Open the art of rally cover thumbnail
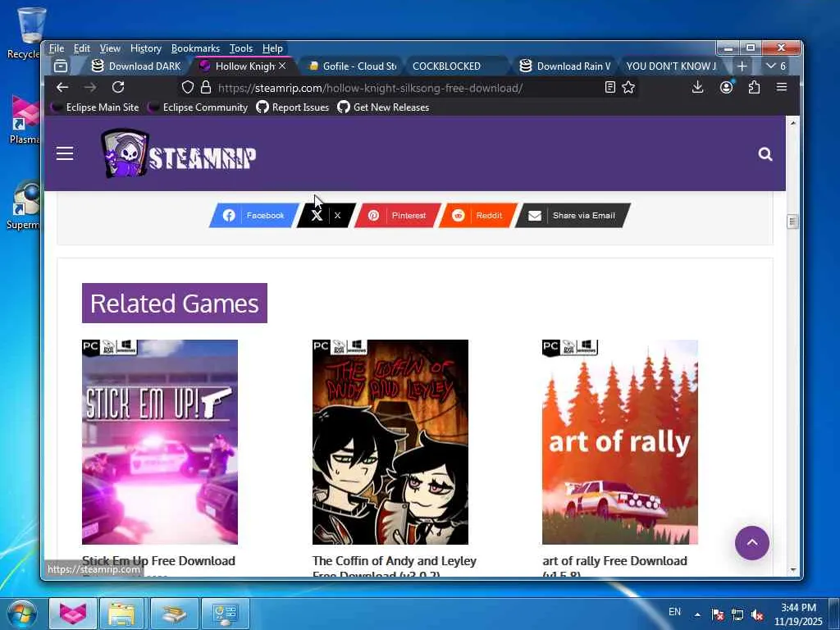The image size is (840, 630). 620,442
